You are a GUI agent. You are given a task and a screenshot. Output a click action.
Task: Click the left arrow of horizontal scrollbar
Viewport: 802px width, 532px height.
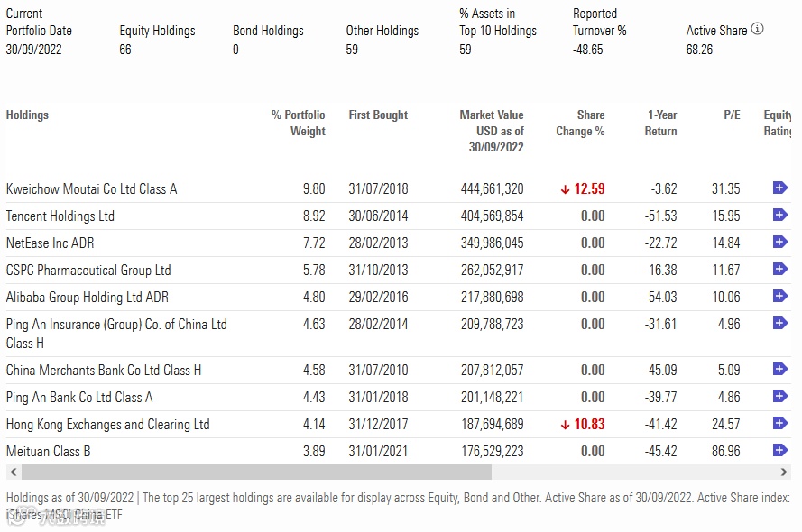point(12,472)
